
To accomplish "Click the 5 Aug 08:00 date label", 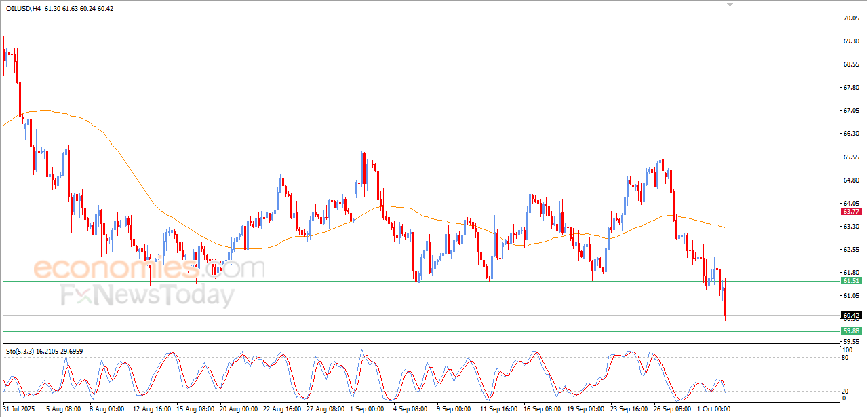I will tap(62, 409).
